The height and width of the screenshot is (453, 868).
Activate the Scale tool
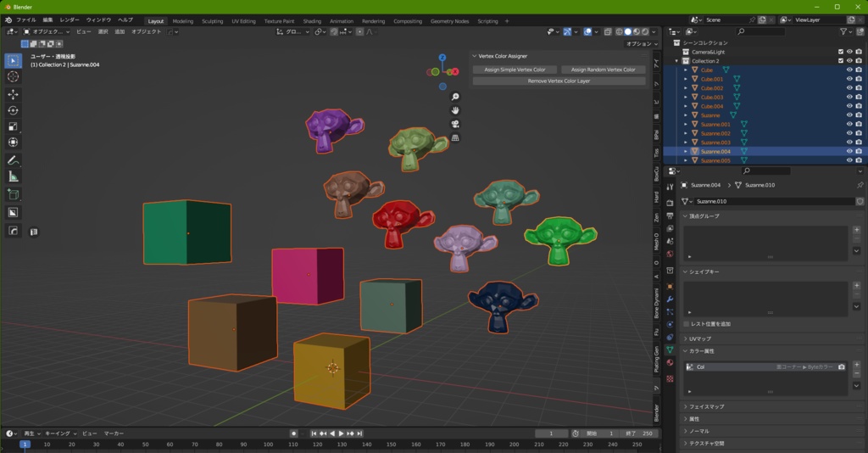[x=14, y=126]
